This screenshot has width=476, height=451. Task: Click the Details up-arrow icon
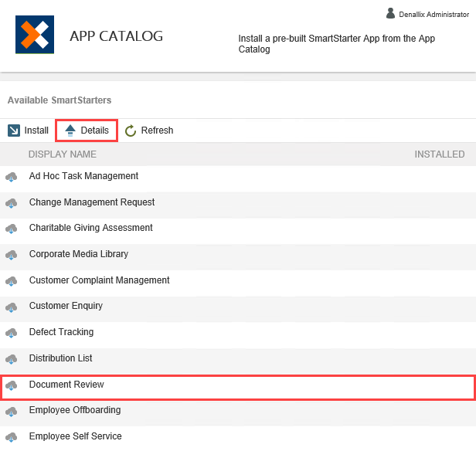point(70,131)
